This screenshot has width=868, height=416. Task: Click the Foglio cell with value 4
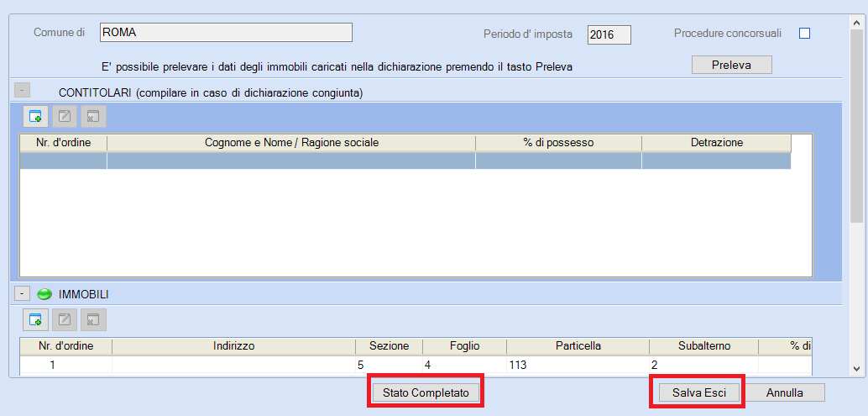464,365
